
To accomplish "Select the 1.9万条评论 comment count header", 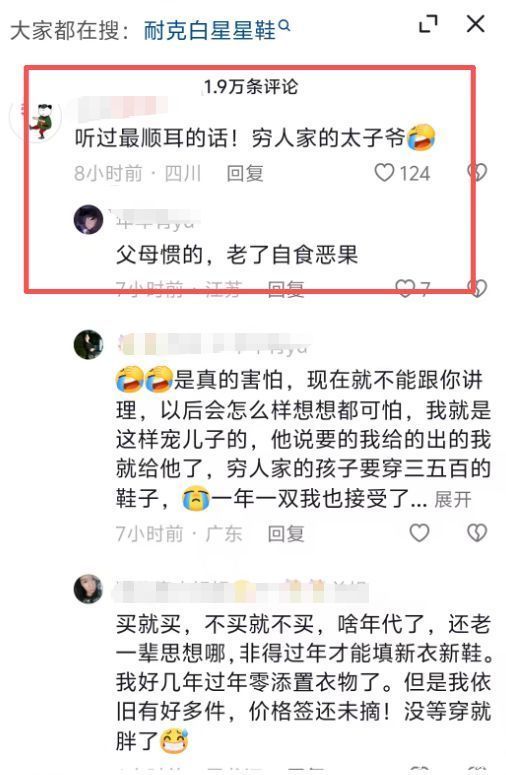I will pyautogui.click(x=252, y=87).
